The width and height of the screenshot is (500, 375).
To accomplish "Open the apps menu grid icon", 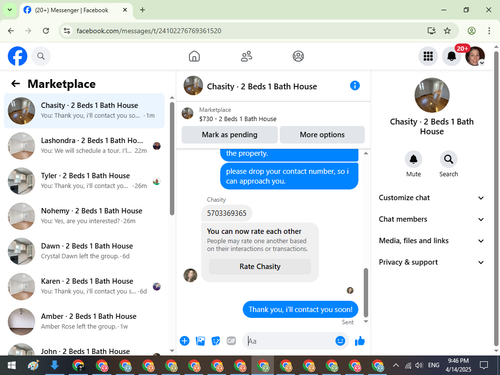I will (428, 56).
